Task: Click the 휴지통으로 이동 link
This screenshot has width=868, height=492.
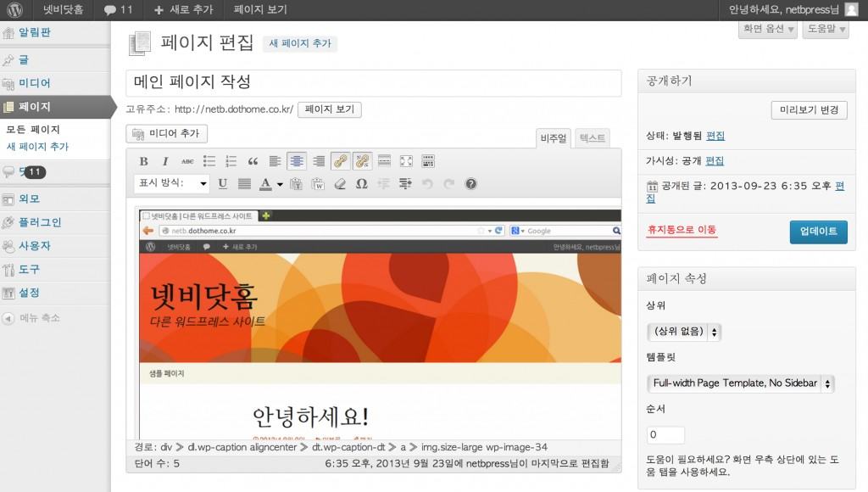Action: (682, 230)
